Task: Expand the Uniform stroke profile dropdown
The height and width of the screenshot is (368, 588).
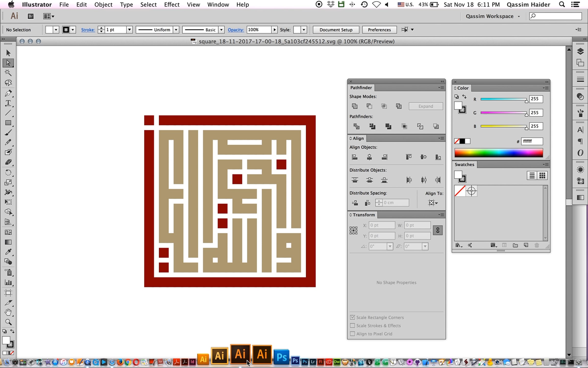Action: coord(176,30)
